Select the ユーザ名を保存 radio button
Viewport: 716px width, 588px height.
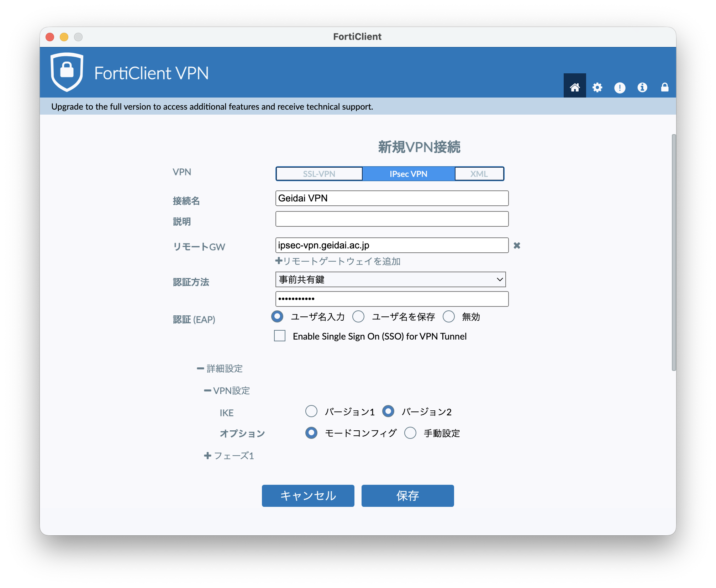pos(358,316)
